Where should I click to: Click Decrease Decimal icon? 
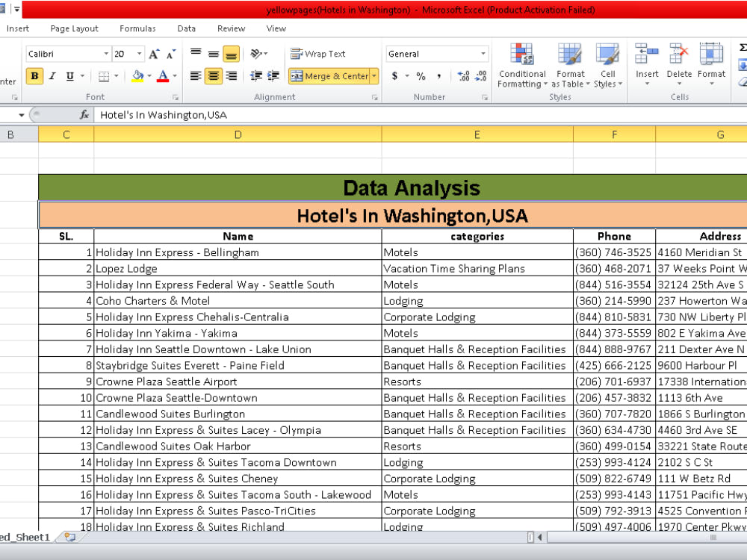point(480,75)
